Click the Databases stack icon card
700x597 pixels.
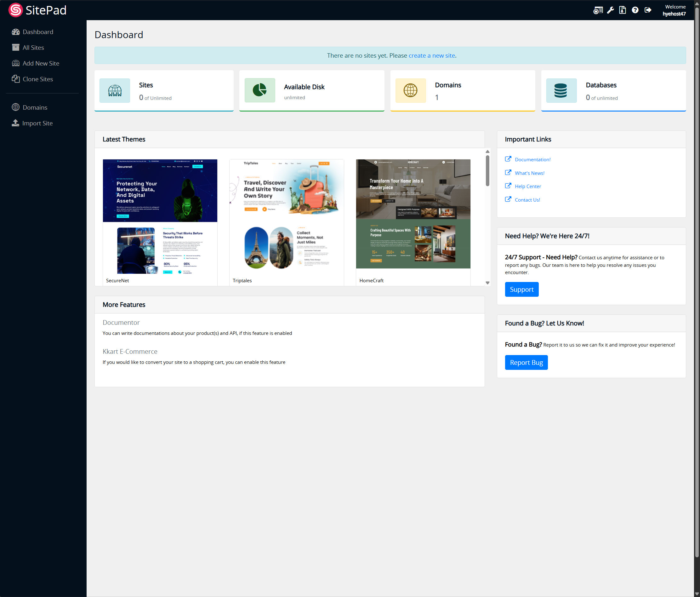click(561, 90)
